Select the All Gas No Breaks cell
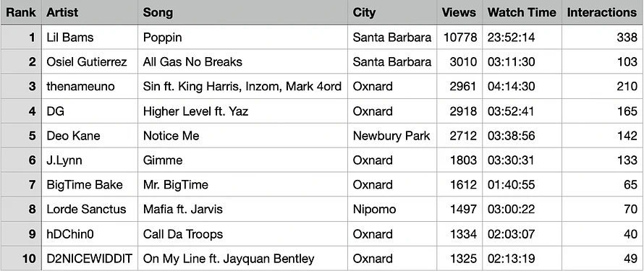Image resolution: width=644 pixels, height=271 pixels. click(242, 62)
